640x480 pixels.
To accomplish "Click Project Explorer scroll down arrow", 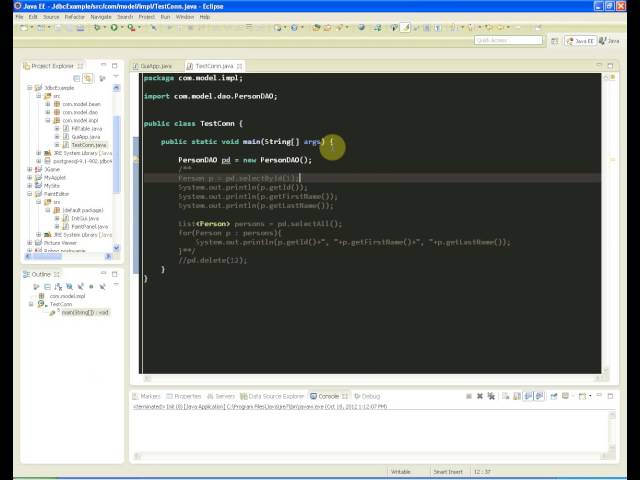I will click(x=116, y=248).
